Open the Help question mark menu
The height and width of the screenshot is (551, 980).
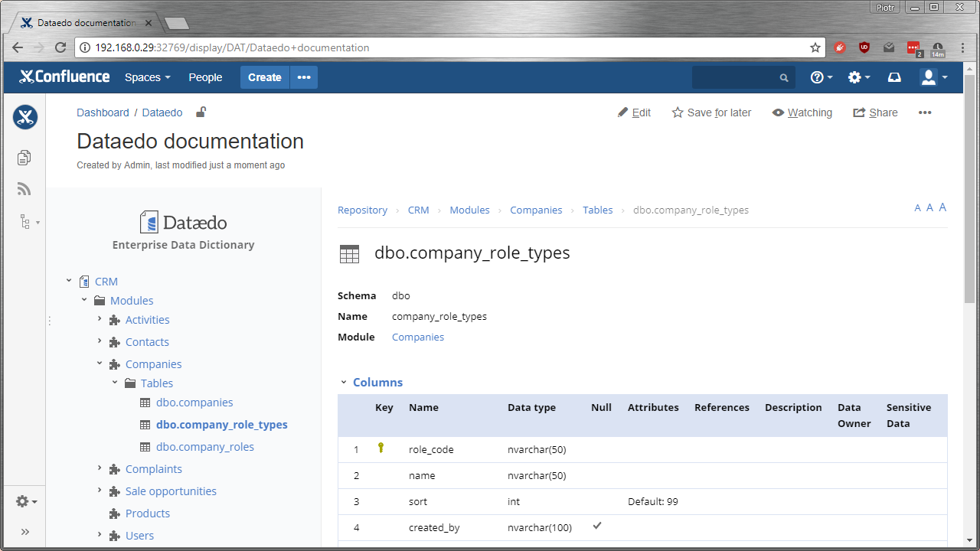(x=821, y=77)
